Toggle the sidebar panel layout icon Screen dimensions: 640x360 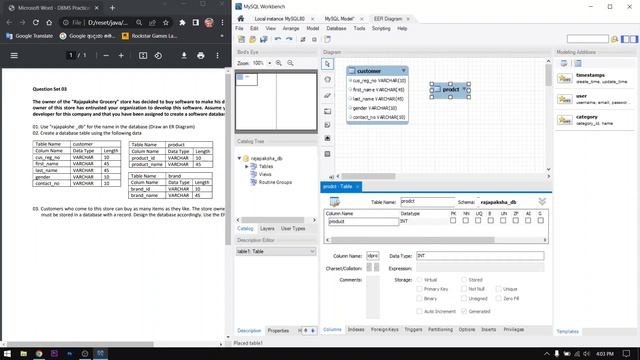629,39
